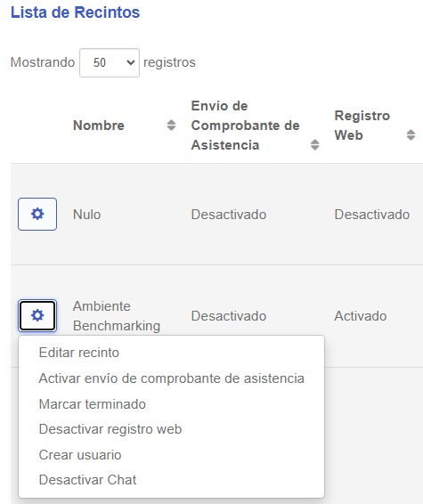Click the Registro Web column header
The width and height of the screenshot is (423, 504).
point(362,126)
